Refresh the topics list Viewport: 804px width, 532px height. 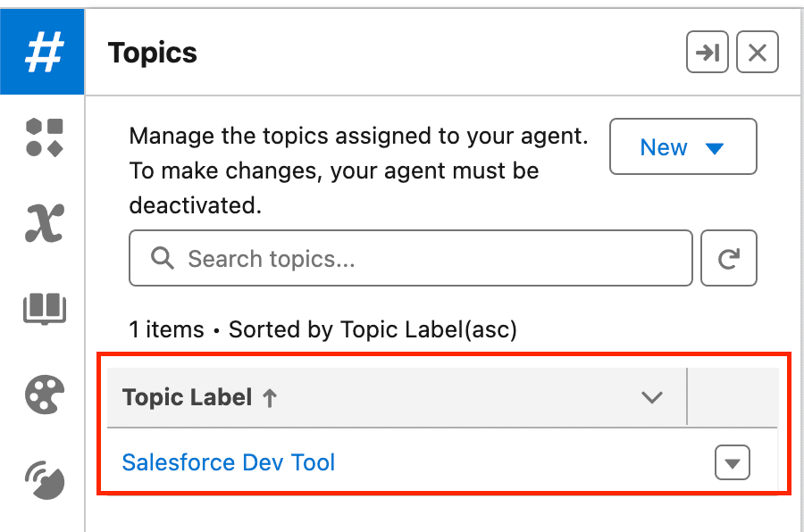click(x=729, y=258)
